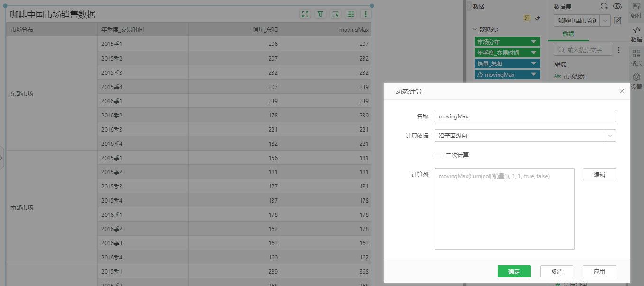
Task: Open the 计算依据 dropdown arrow
Action: coord(610,135)
